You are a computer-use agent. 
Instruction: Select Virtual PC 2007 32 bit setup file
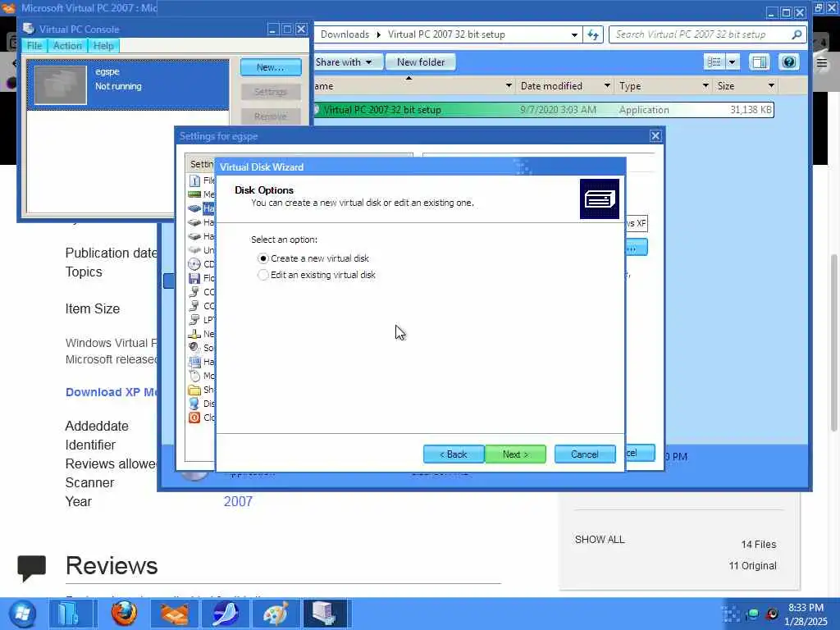tap(543, 110)
